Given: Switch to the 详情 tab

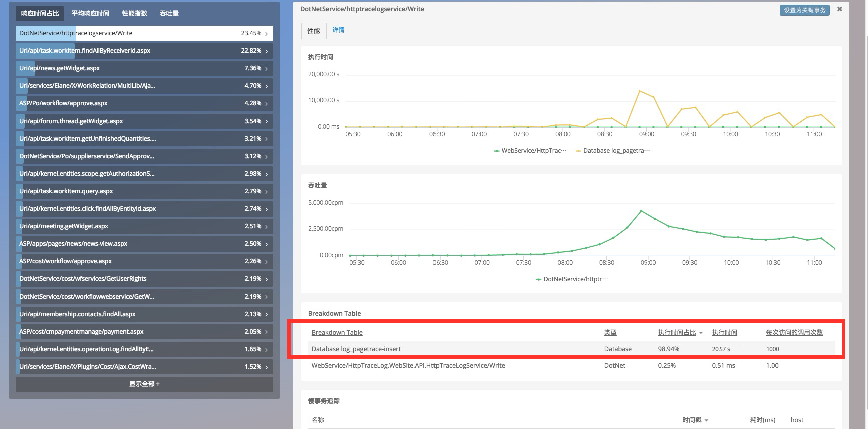Looking at the screenshot, I should click(x=338, y=30).
